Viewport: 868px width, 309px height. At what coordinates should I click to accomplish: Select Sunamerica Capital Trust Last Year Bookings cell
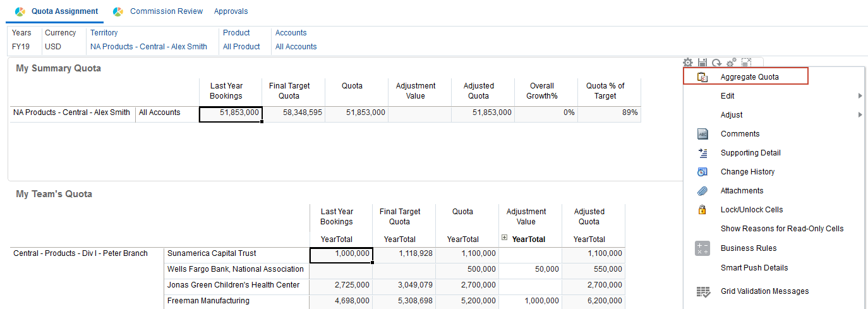[341, 253]
